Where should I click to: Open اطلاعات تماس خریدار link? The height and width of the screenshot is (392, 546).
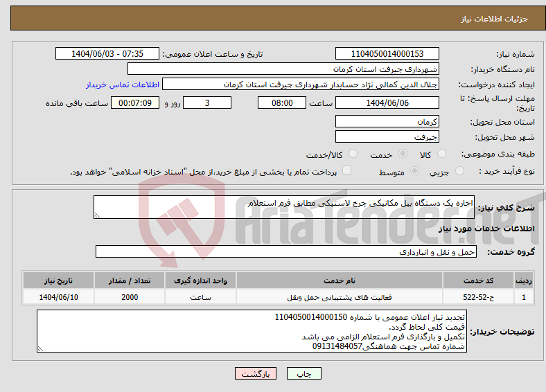coord(123,84)
